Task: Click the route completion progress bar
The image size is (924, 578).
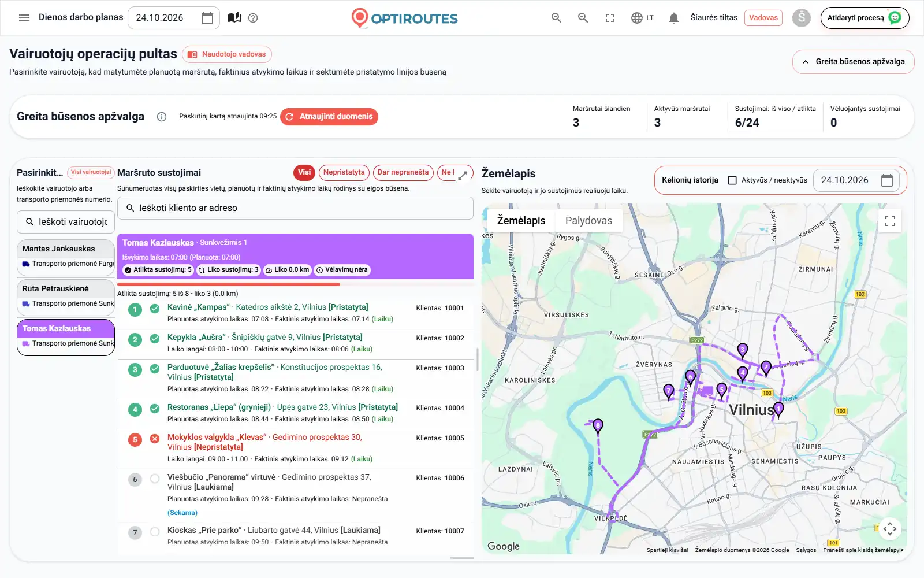Action: pyautogui.click(x=295, y=284)
